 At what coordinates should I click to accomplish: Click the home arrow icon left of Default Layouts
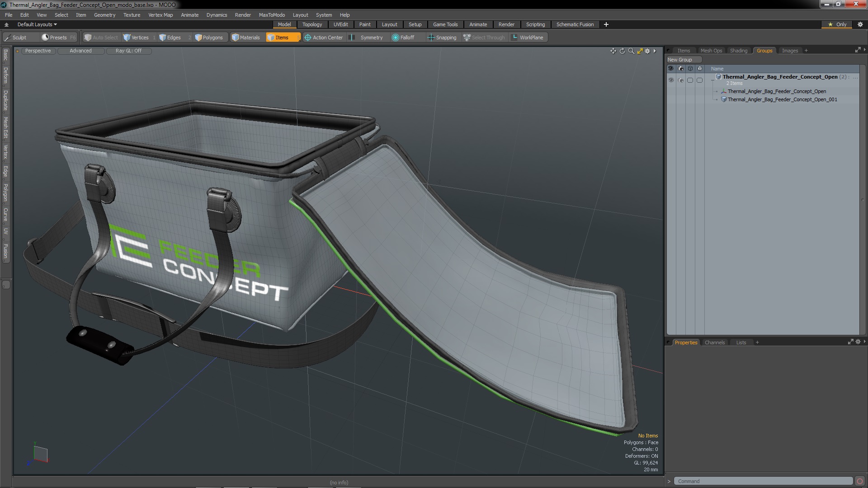(x=6, y=24)
